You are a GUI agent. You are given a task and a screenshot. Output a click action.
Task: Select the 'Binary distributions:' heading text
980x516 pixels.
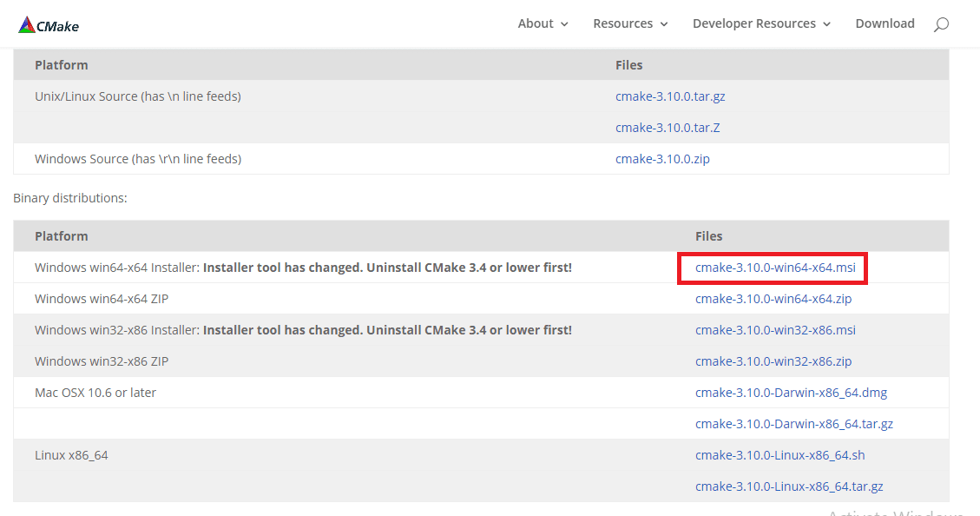click(x=70, y=198)
